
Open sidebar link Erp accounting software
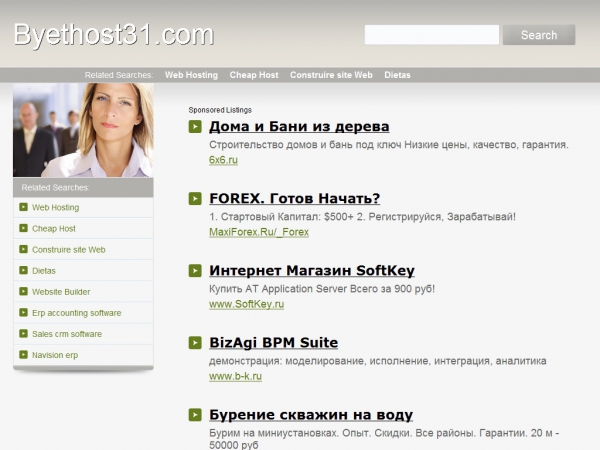point(77,313)
